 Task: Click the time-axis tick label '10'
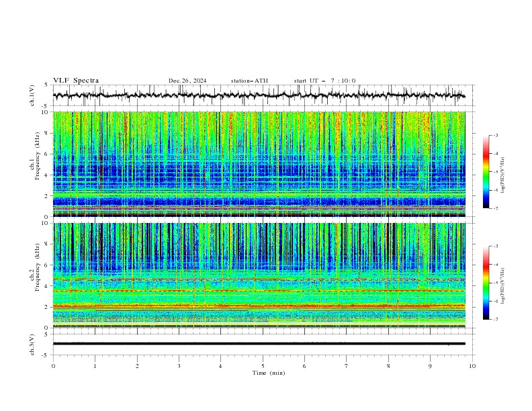point(472,366)
